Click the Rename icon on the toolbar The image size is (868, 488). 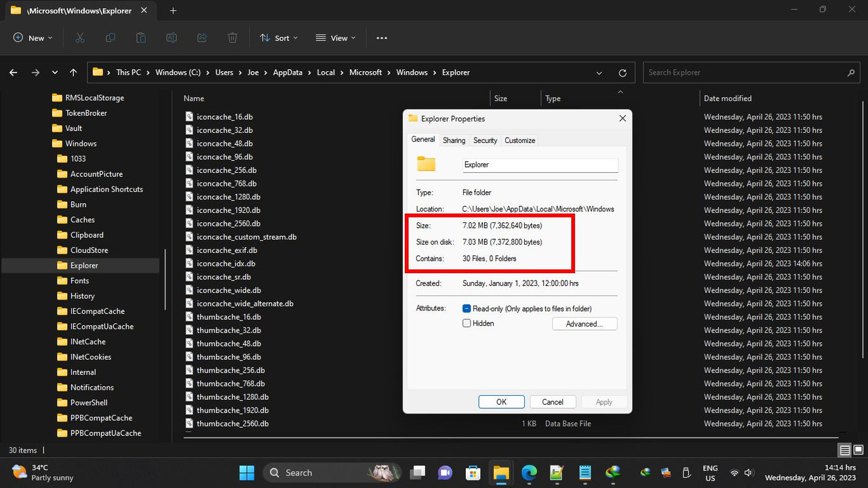point(171,37)
